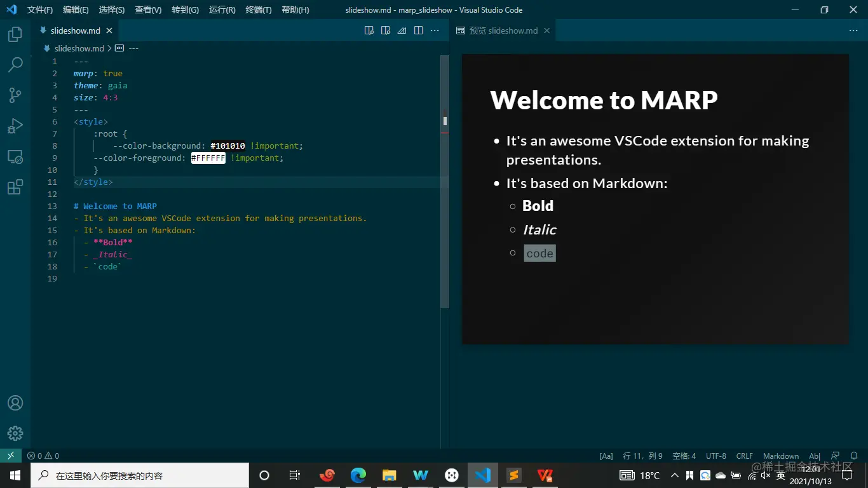Open the editor More Actions ellipsis menu
This screenshot has height=488, width=868.
click(435, 30)
